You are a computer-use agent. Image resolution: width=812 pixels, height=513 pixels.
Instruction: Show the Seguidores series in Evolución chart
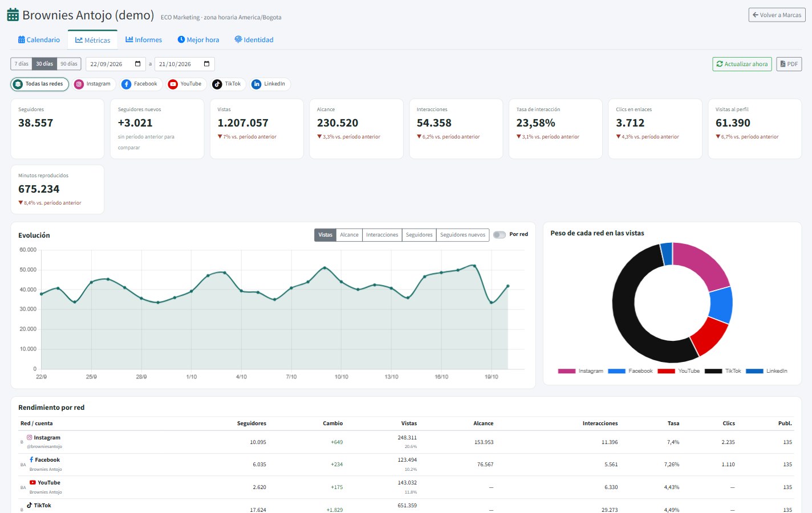click(x=419, y=235)
